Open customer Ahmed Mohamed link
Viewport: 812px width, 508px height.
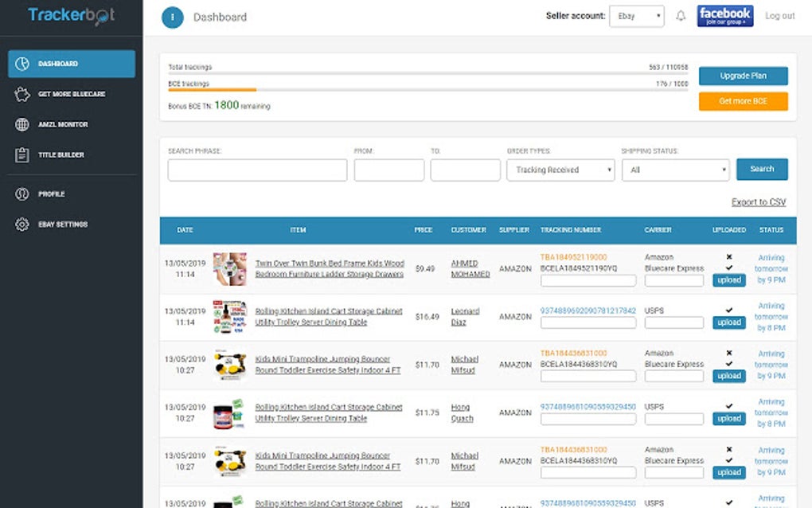pyautogui.click(x=470, y=269)
